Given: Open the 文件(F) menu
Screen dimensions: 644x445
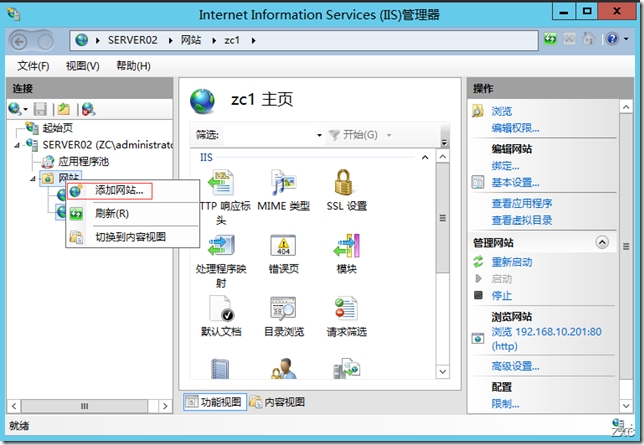Looking at the screenshot, I should click(x=33, y=66).
